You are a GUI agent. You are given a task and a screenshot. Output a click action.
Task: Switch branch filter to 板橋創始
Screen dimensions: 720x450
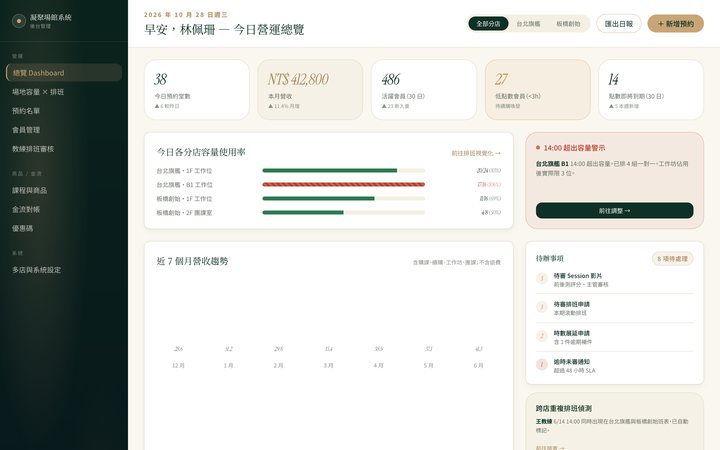click(568, 23)
